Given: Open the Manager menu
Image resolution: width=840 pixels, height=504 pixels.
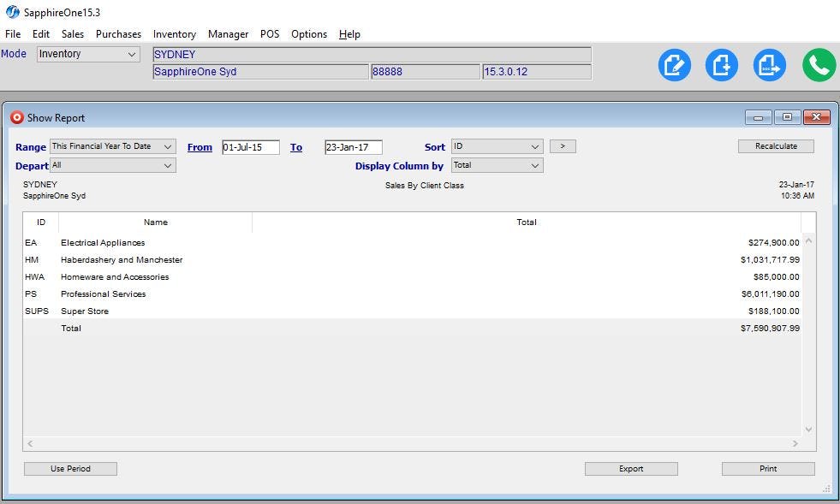Looking at the screenshot, I should click(x=229, y=33).
